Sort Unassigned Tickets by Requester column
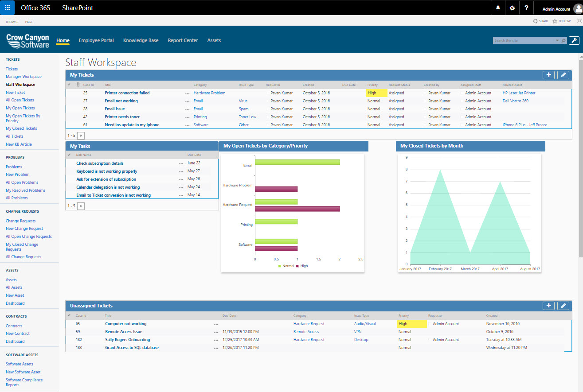The image size is (583, 392). coord(435,316)
